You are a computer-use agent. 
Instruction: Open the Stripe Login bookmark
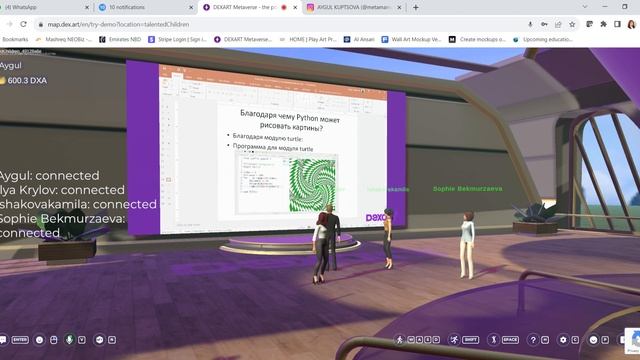tap(178, 39)
